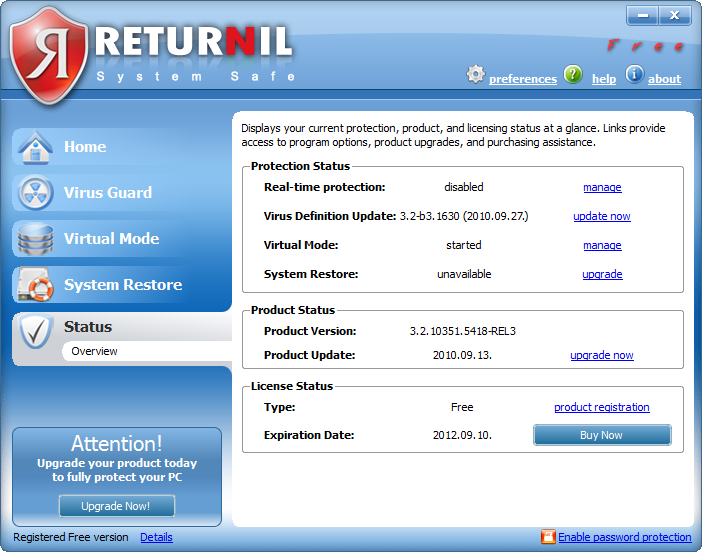Click the Virus Definition Update: label
The height and width of the screenshot is (552, 702).
330,216
